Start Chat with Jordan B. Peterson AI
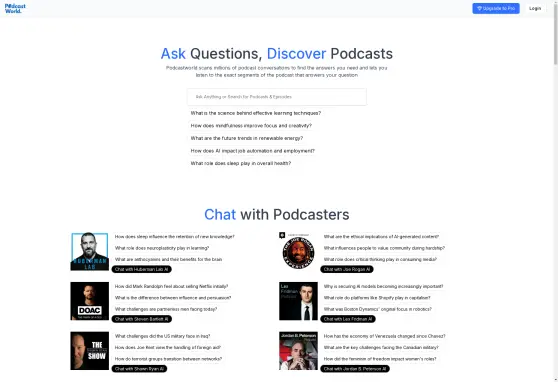 pyautogui.click(x=355, y=369)
